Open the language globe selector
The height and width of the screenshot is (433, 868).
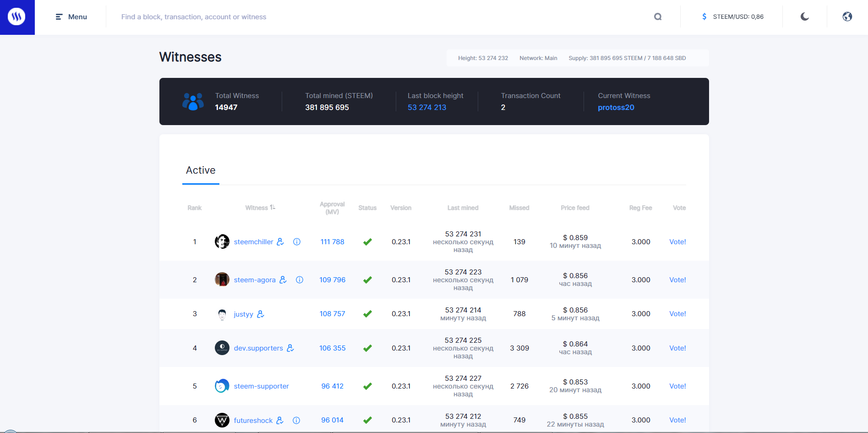(847, 17)
